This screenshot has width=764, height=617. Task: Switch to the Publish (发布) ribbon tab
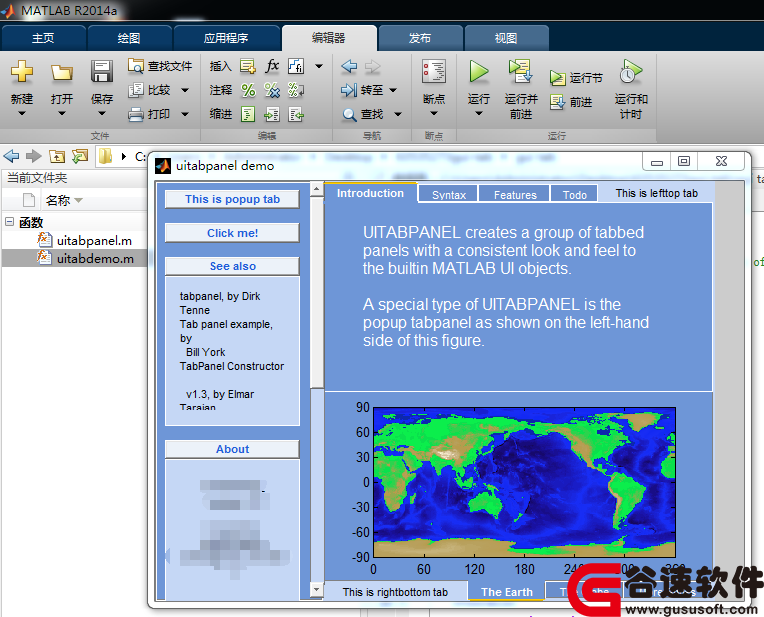420,38
